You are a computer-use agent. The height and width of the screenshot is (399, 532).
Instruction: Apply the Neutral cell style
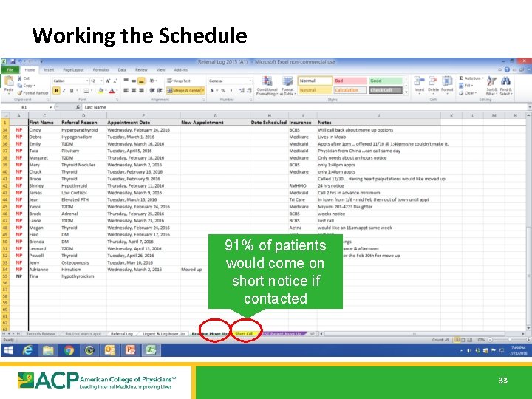point(315,90)
